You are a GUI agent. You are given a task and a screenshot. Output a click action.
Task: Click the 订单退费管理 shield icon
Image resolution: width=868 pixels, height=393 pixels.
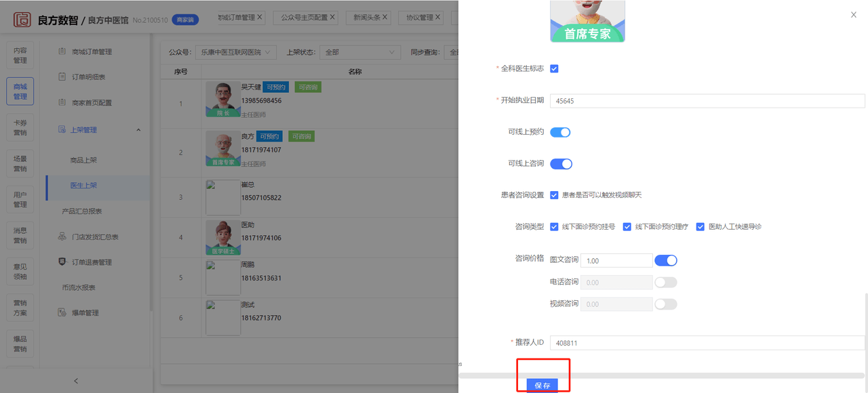pyautogui.click(x=62, y=262)
